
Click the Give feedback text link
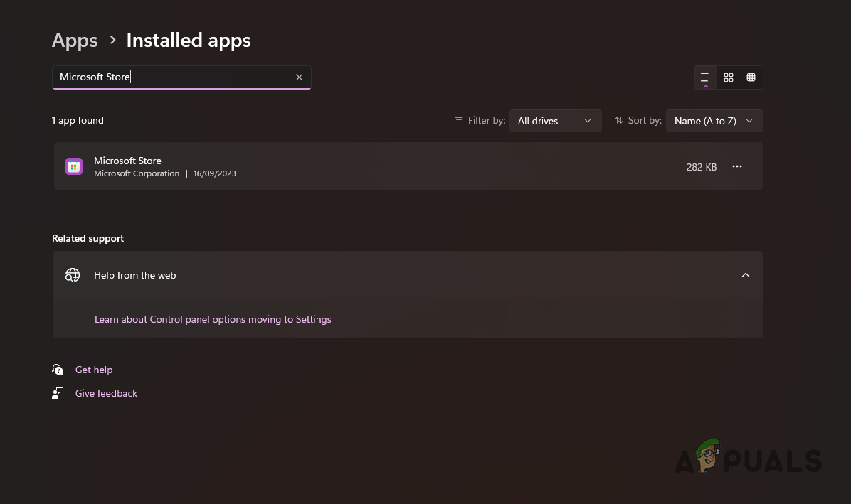[106, 392]
